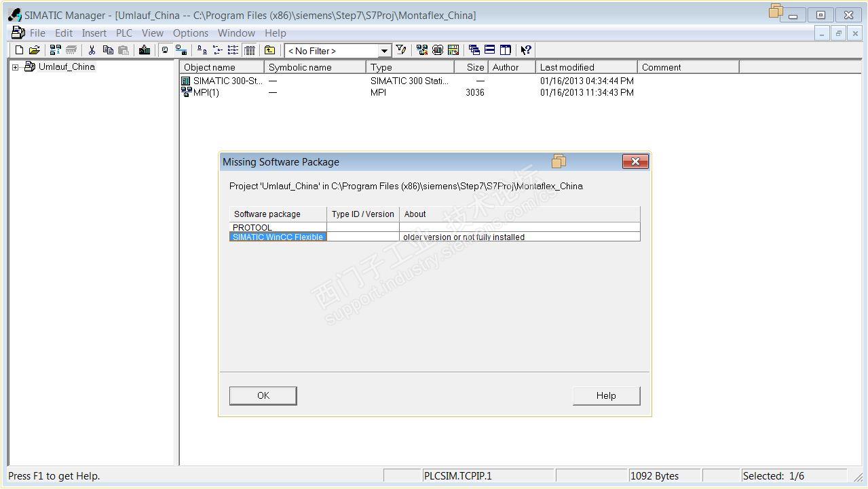Screen dimensions: 868x489
Task: Click Software package column header in dialog
Action: (278, 214)
